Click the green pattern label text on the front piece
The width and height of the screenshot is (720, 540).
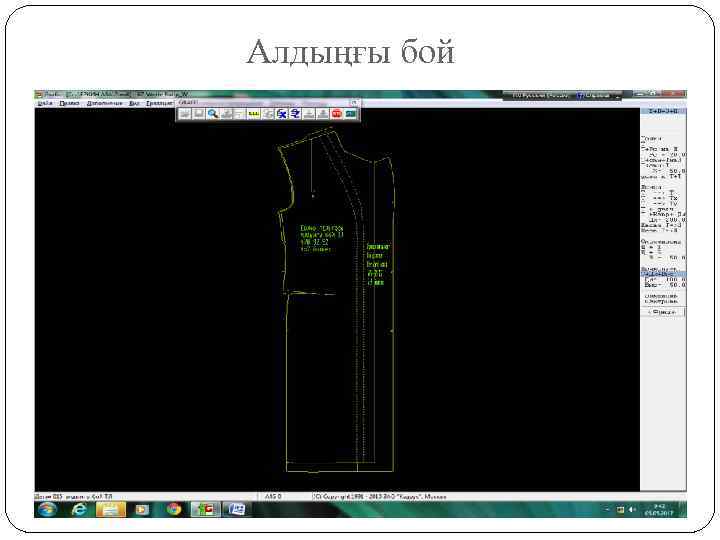(322, 238)
